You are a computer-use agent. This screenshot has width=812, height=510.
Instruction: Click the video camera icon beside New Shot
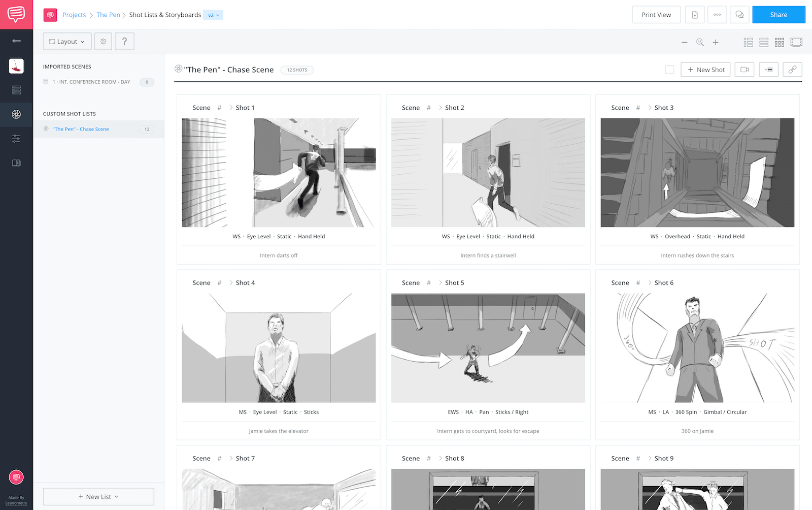point(744,70)
